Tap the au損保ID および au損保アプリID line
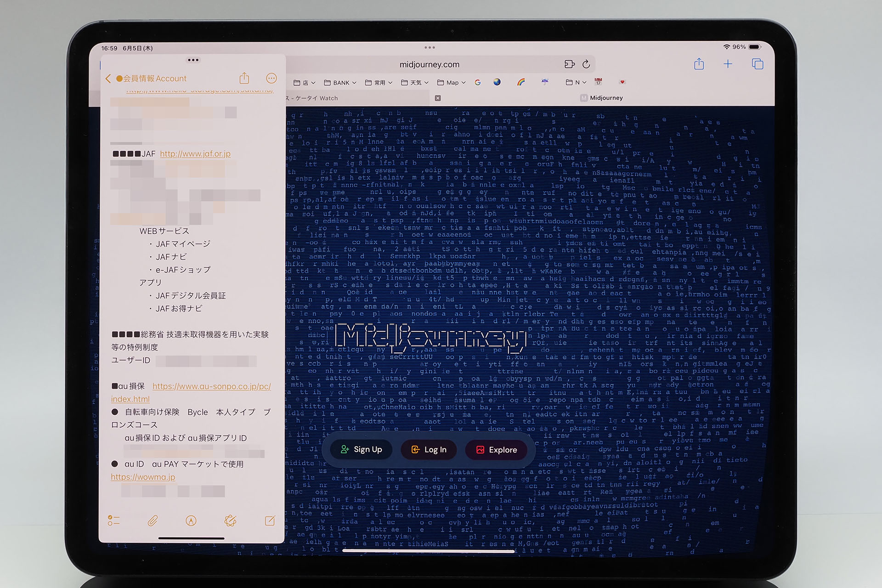This screenshot has width=882, height=588. click(186, 438)
